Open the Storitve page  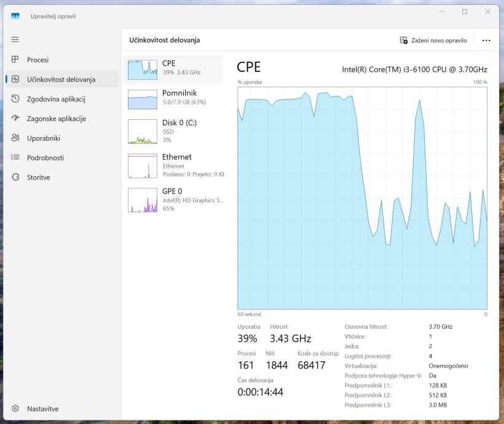click(x=62, y=178)
